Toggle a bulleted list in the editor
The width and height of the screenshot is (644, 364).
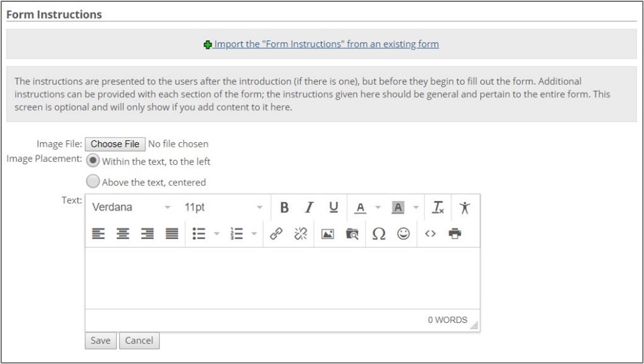(198, 234)
